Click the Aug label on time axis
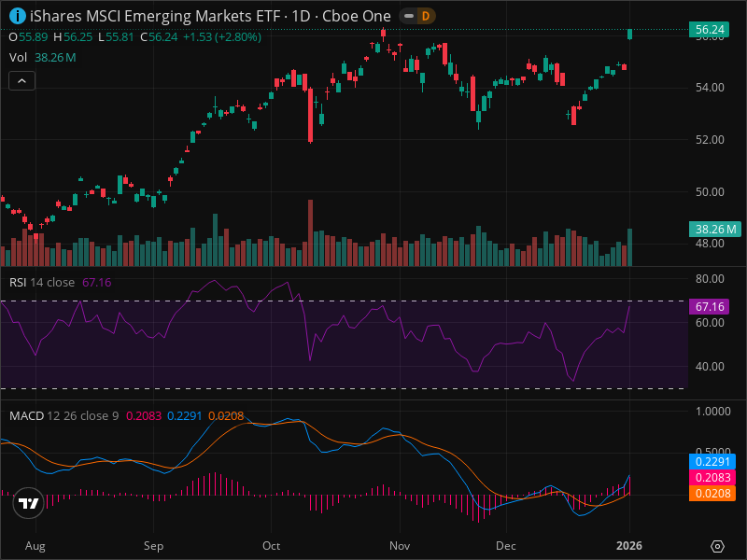Viewport: 747px width, 560px height. pyautogui.click(x=35, y=546)
